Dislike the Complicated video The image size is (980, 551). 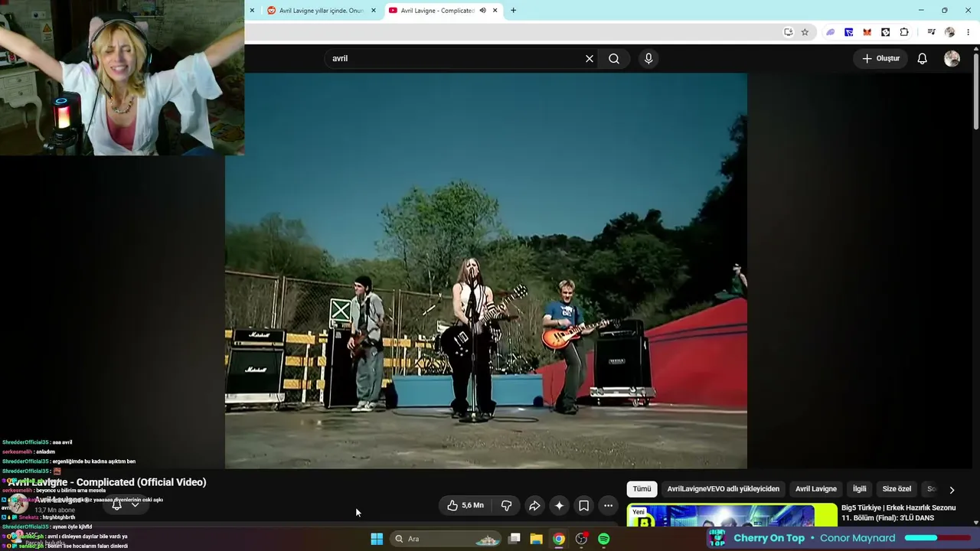(506, 505)
